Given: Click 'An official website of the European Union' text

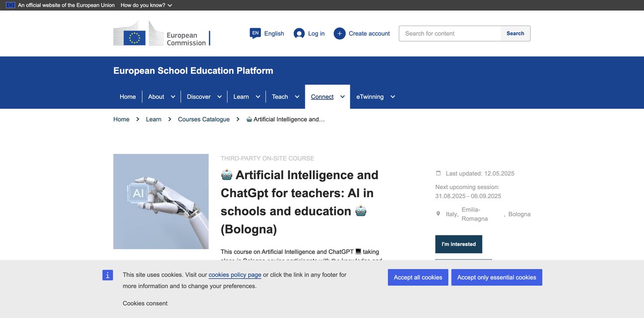Looking at the screenshot, I should [x=66, y=5].
